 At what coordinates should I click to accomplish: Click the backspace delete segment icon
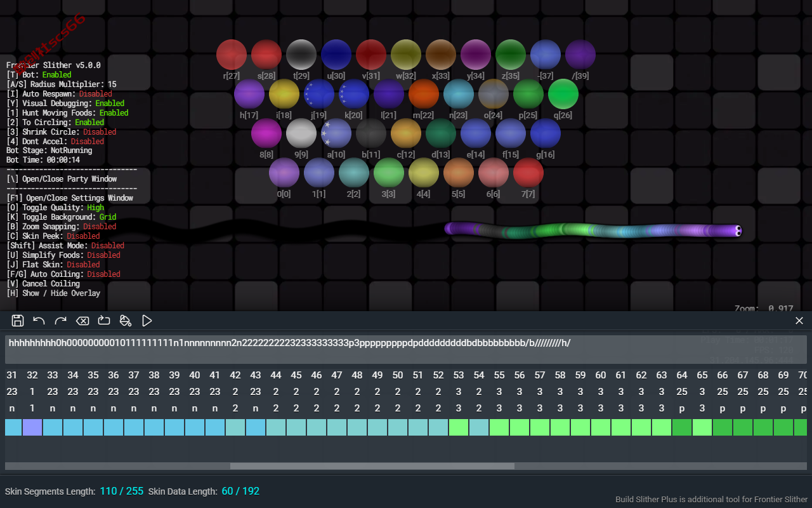(82, 321)
